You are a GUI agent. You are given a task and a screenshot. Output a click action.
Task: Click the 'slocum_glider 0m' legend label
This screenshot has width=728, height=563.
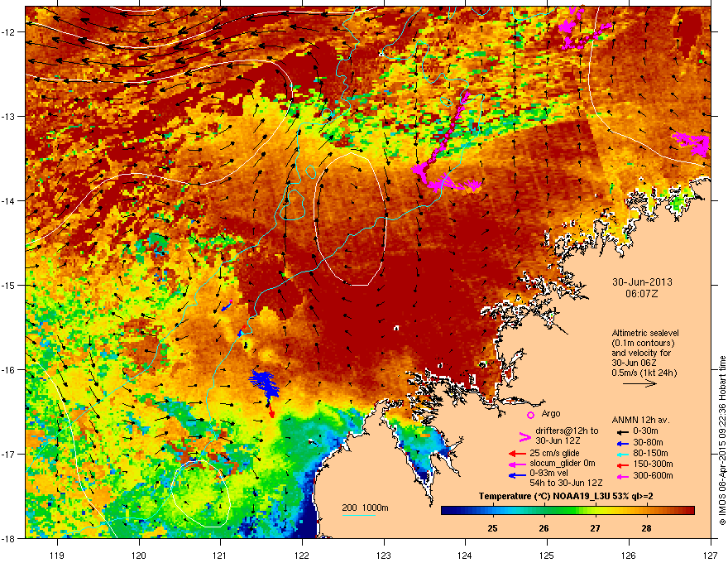tap(563, 464)
